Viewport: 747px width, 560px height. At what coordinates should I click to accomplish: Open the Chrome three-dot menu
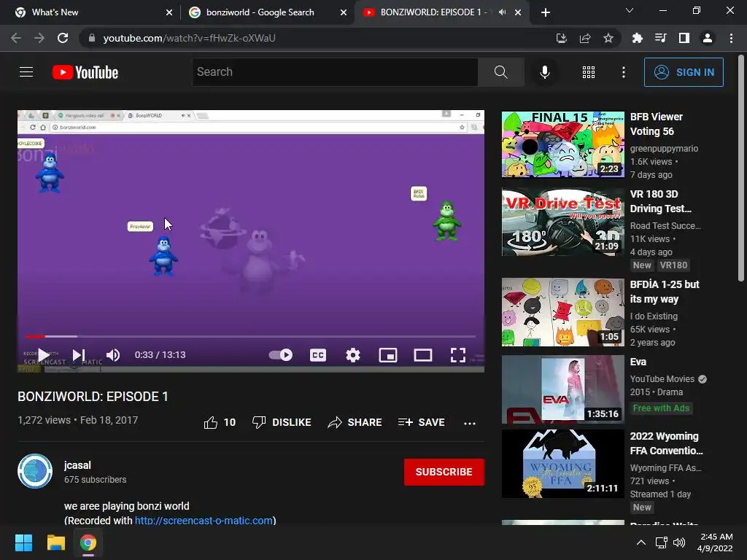(x=731, y=38)
